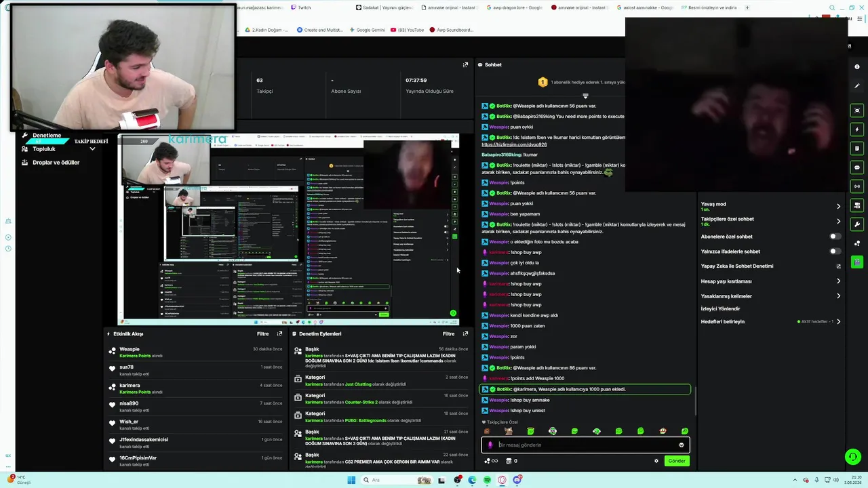868x488 pixels.
Task: Open the Google Gemini bookmark
Action: [x=367, y=30]
